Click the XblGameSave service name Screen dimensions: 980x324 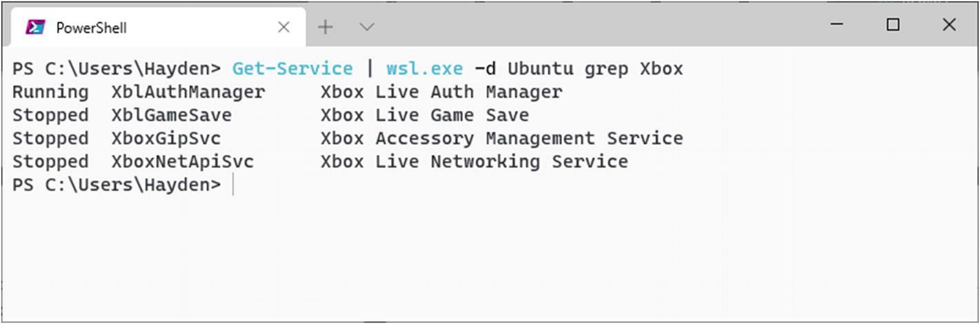tap(172, 115)
